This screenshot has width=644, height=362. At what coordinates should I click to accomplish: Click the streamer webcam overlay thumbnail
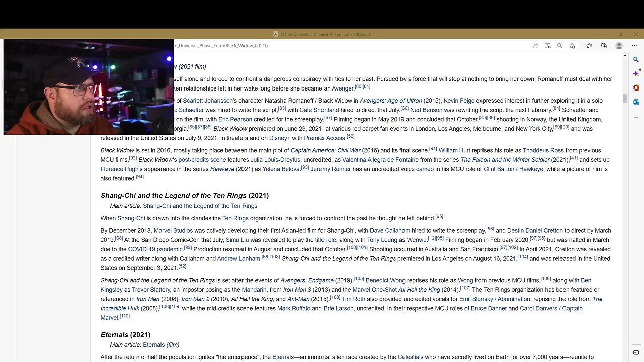click(x=89, y=86)
